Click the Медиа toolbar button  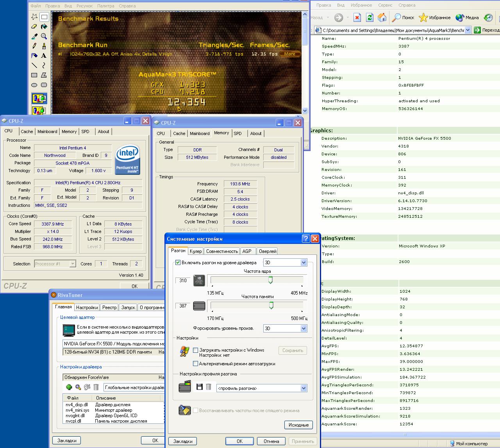point(467,18)
